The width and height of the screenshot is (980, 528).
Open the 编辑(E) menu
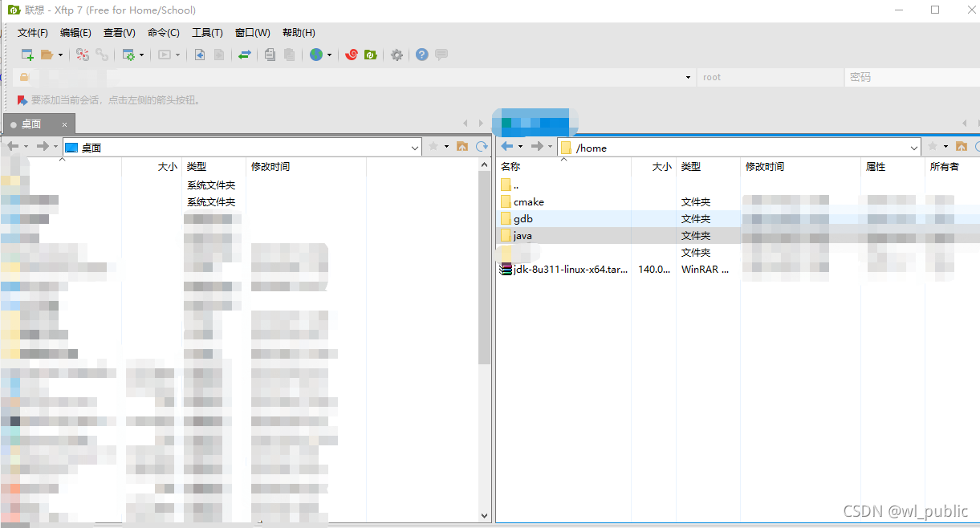tap(75, 33)
